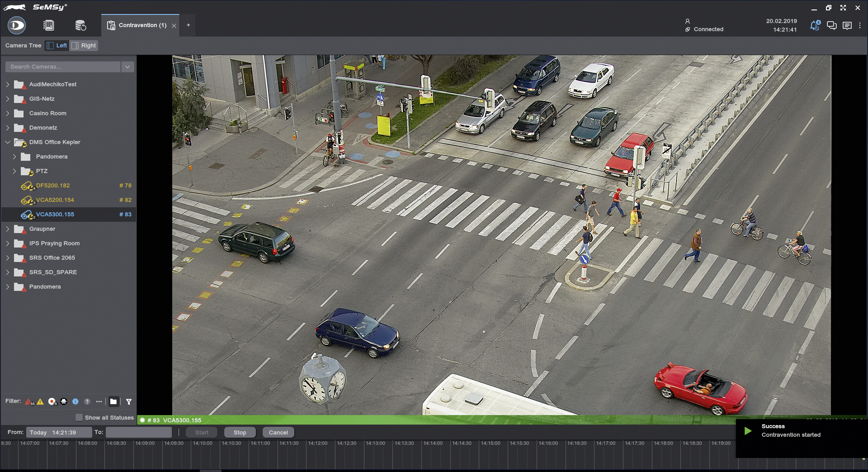This screenshot has height=472, width=868.
Task: Open the alarm bell notifications
Action: [815, 25]
